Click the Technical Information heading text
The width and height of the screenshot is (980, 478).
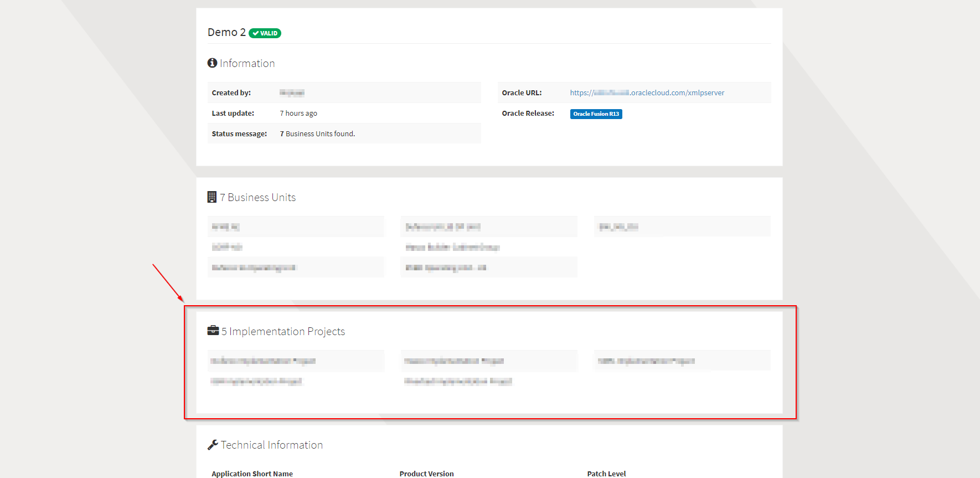tap(271, 445)
